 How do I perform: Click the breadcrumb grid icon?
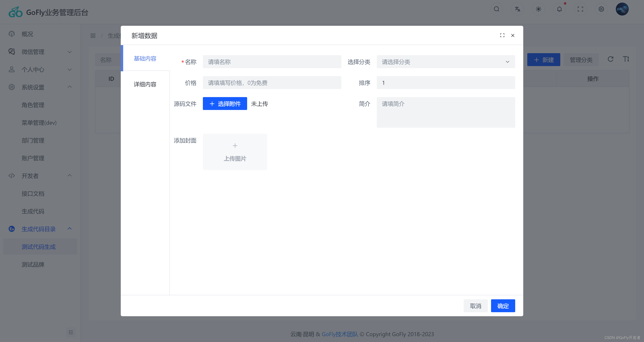click(93, 36)
